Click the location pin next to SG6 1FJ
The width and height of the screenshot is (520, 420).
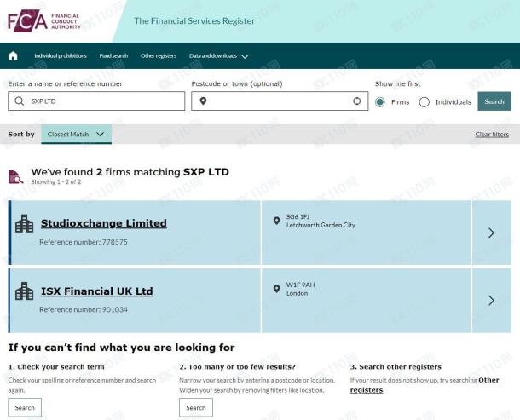tap(276, 221)
